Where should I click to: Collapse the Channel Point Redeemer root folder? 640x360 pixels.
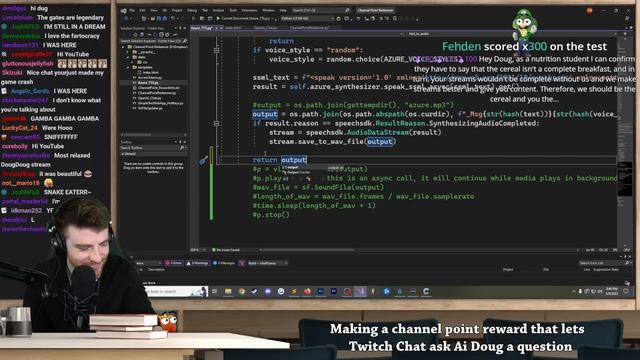[x=123, y=47]
